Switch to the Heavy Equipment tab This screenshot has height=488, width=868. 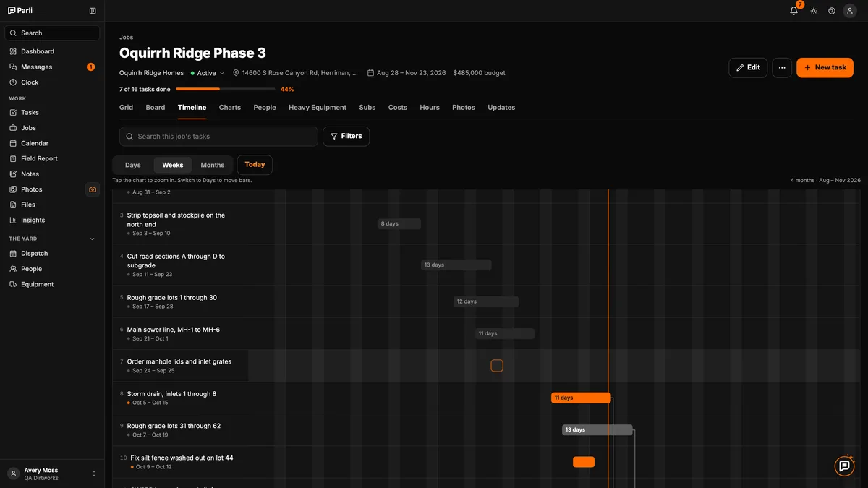(x=318, y=107)
